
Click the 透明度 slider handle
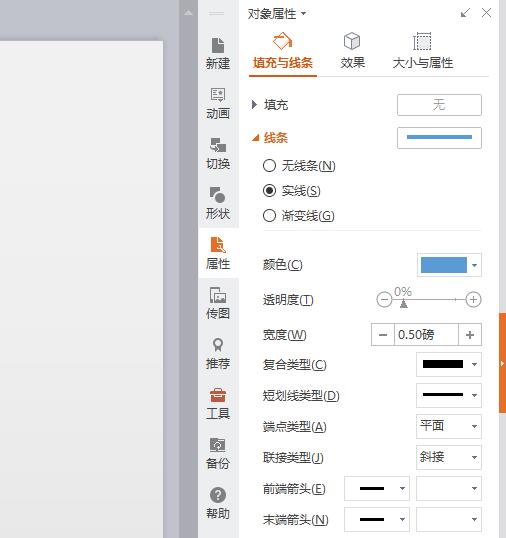(404, 303)
